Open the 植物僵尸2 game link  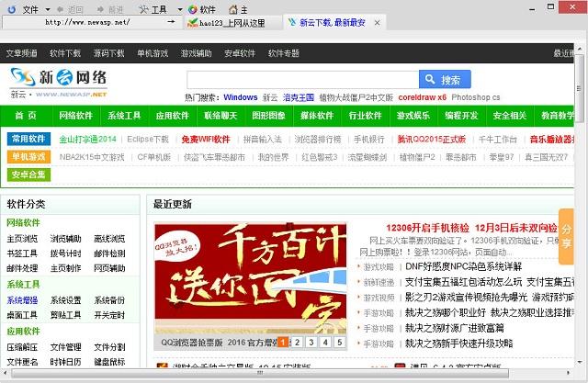click(x=417, y=157)
